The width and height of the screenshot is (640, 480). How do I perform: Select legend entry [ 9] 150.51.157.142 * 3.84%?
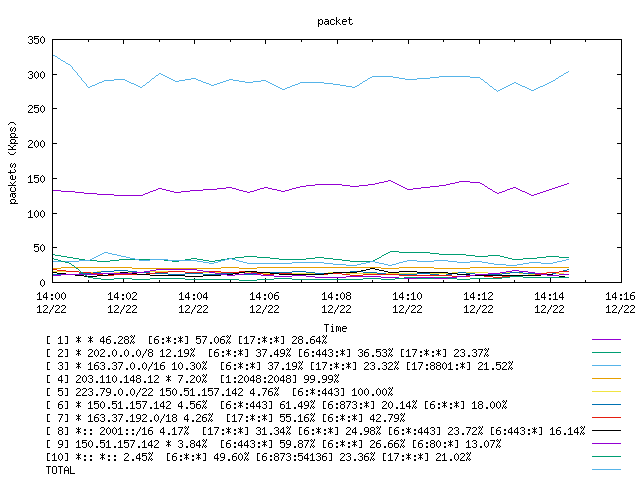pos(273,444)
